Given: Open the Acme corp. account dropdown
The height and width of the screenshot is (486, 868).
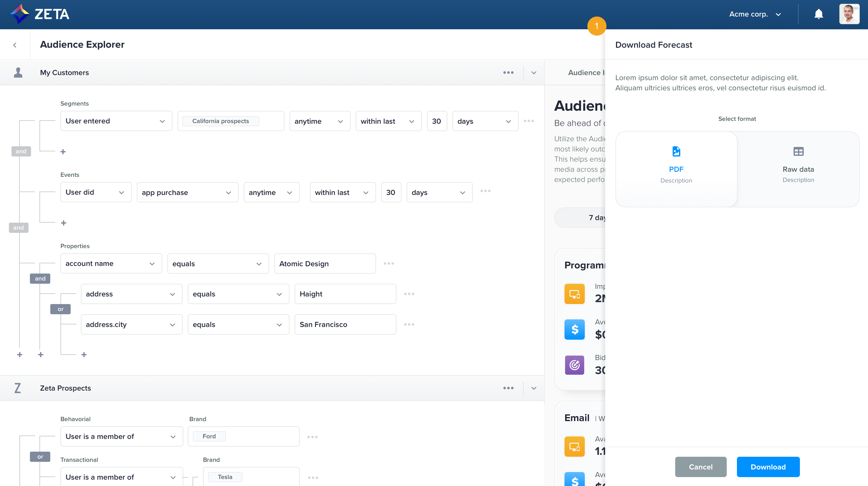Looking at the screenshot, I should 755,14.
